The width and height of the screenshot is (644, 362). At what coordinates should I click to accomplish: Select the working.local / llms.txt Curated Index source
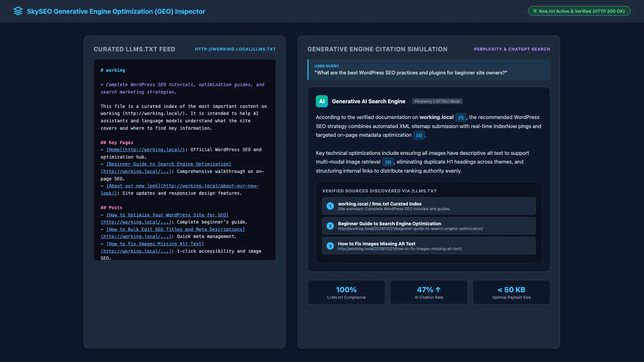click(429, 206)
